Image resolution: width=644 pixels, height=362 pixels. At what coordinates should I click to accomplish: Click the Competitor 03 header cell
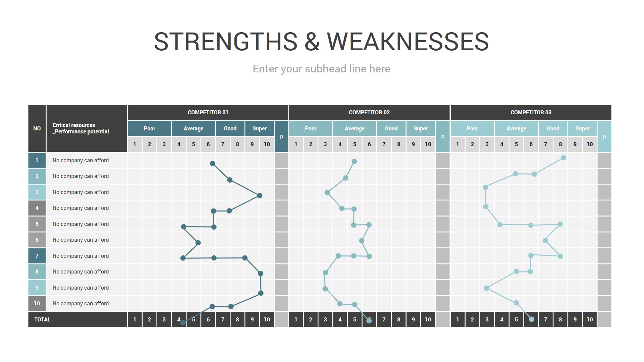pyautogui.click(x=531, y=112)
